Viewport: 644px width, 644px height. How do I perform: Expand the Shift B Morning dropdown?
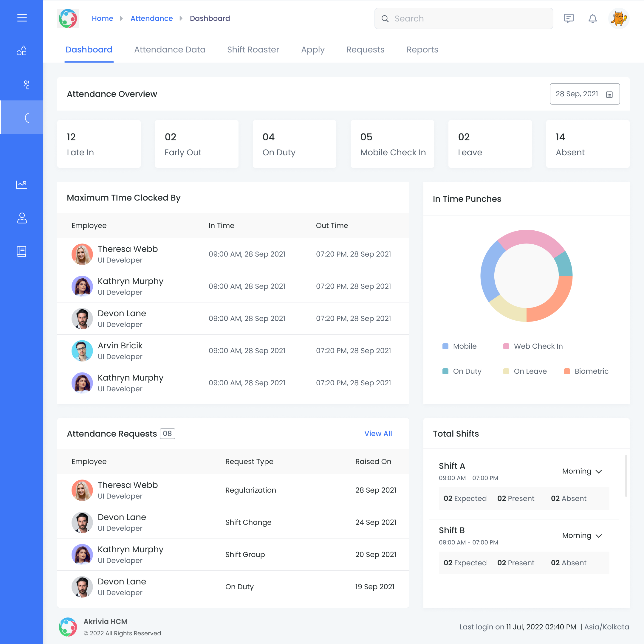582,536
